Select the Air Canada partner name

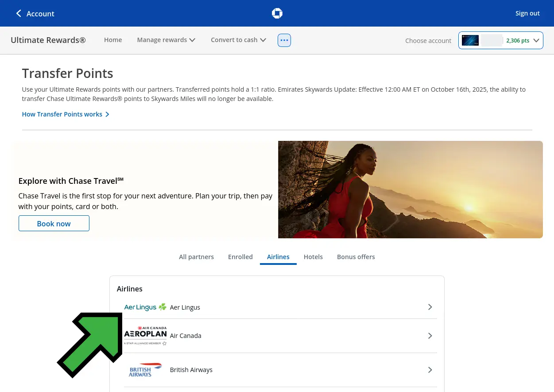pos(186,336)
